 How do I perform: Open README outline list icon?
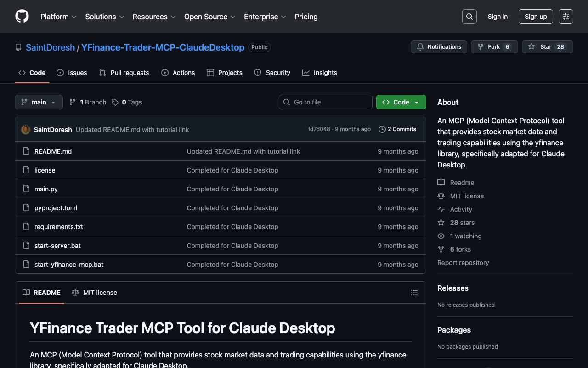pyautogui.click(x=414, y=293)
